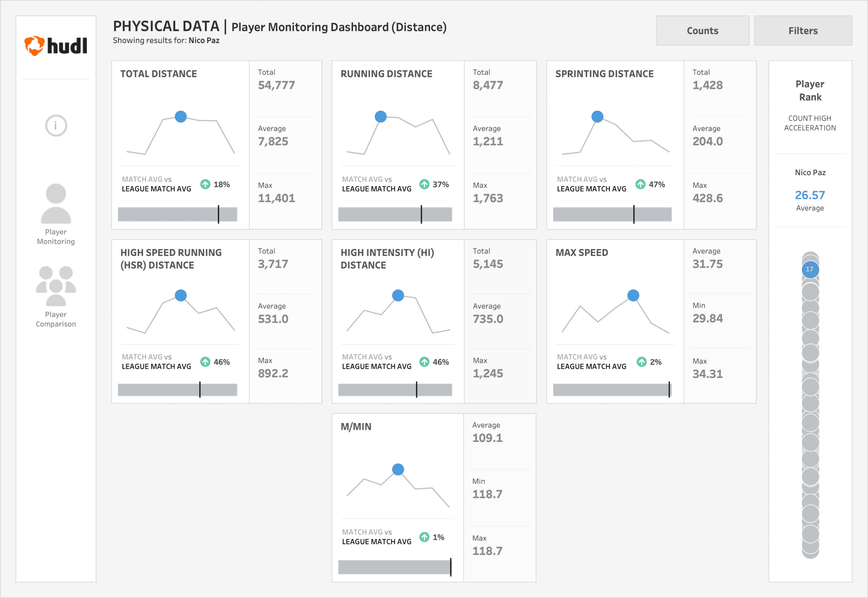Click the Hudl logo

(x=55, y=46)
